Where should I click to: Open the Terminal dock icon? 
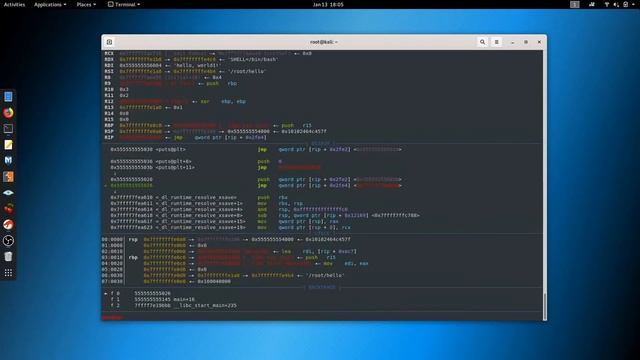click(x=8, y=129)
